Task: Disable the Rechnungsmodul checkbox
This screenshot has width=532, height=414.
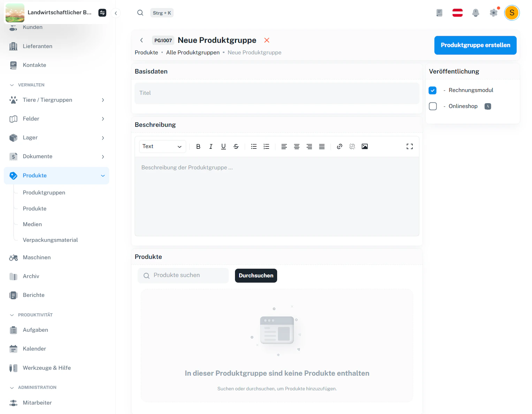Action: (432, 90)
